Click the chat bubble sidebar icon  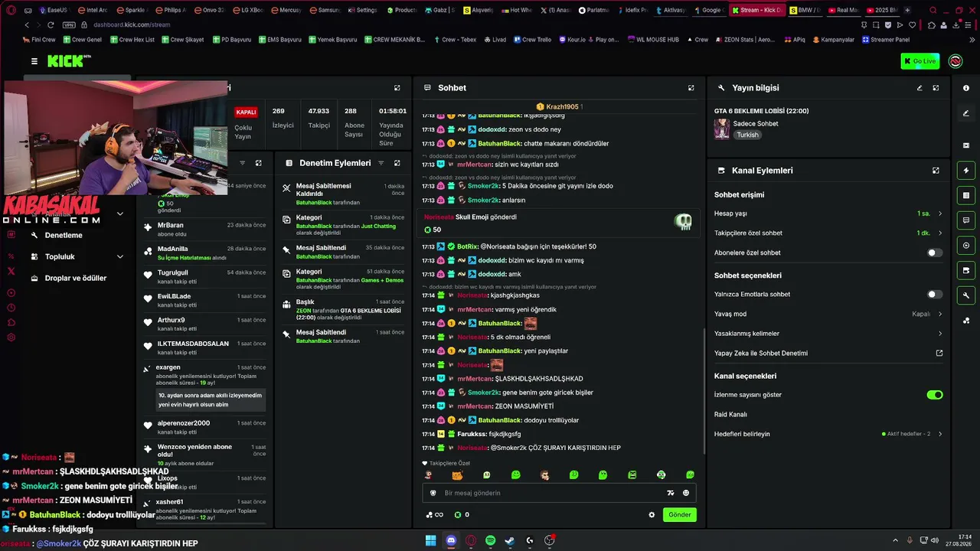tap(966, 220)
